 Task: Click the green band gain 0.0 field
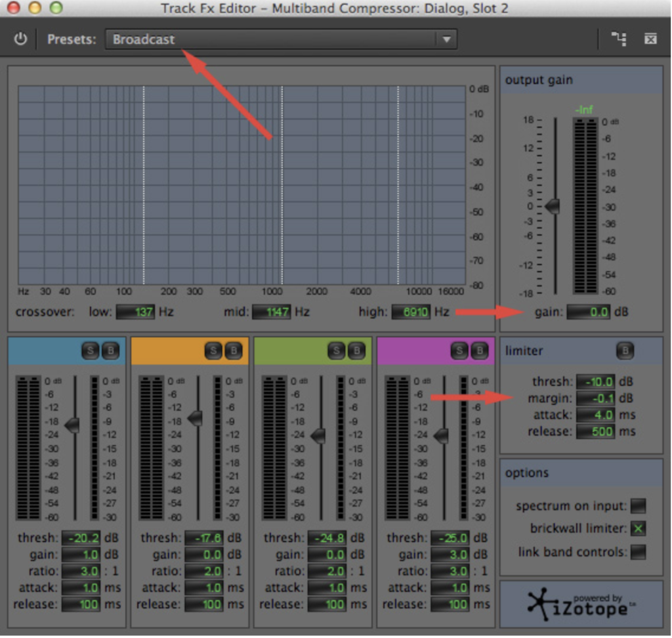tap(327, 555)
